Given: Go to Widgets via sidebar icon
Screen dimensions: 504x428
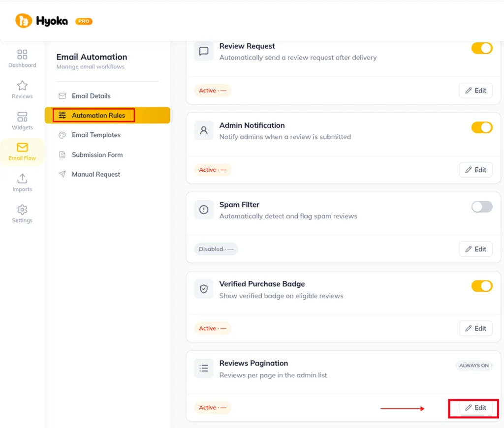Looking at the screenshot, I should pos(22,117).
